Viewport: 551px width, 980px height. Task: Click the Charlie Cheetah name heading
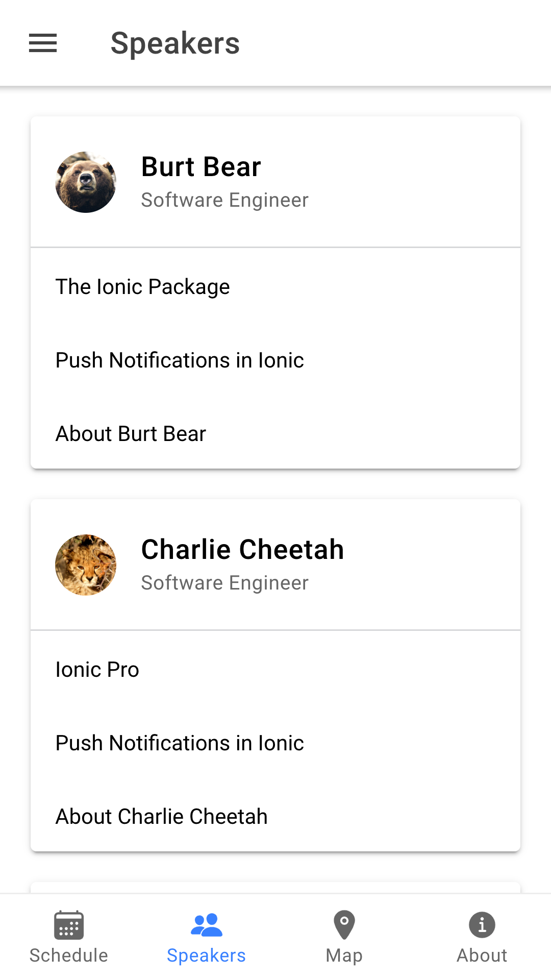[242, 550]
